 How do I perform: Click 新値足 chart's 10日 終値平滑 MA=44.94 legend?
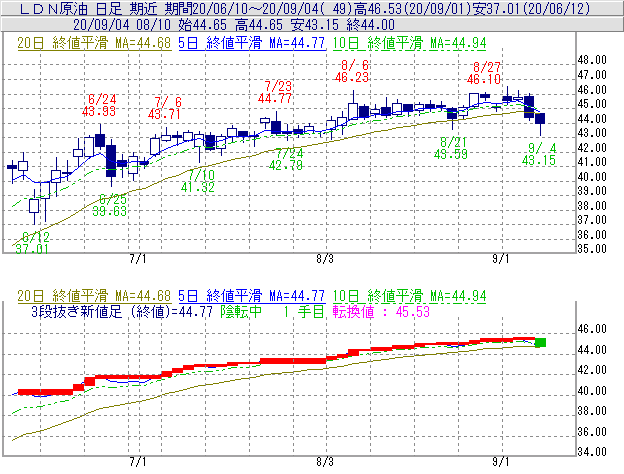(x=410, y=296)
